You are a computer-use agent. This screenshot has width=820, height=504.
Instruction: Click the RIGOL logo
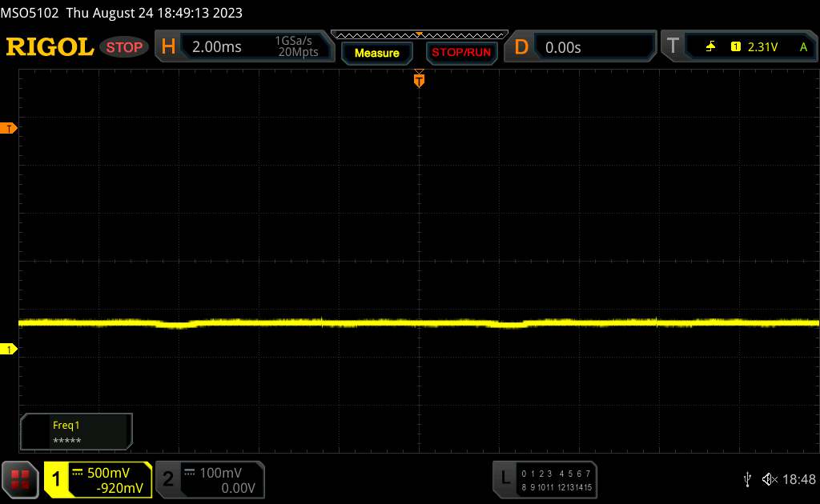[x=50, y=47]
